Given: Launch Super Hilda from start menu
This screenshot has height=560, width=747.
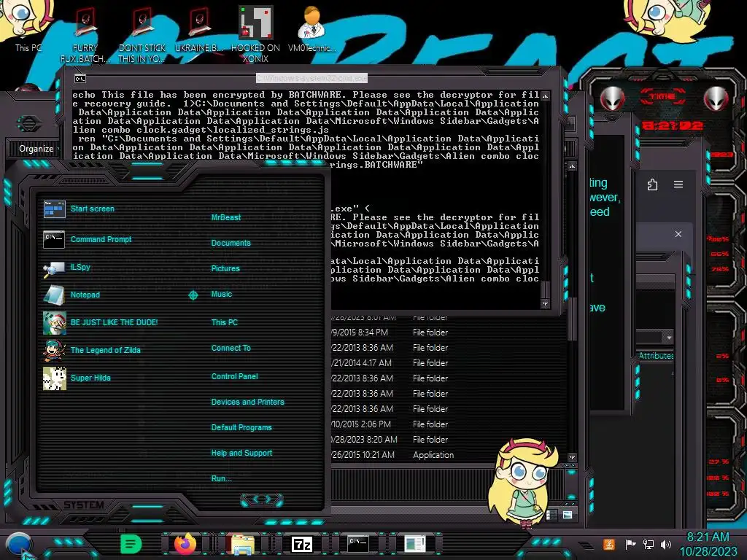Looking at the screenshot, I should point(77,378).
